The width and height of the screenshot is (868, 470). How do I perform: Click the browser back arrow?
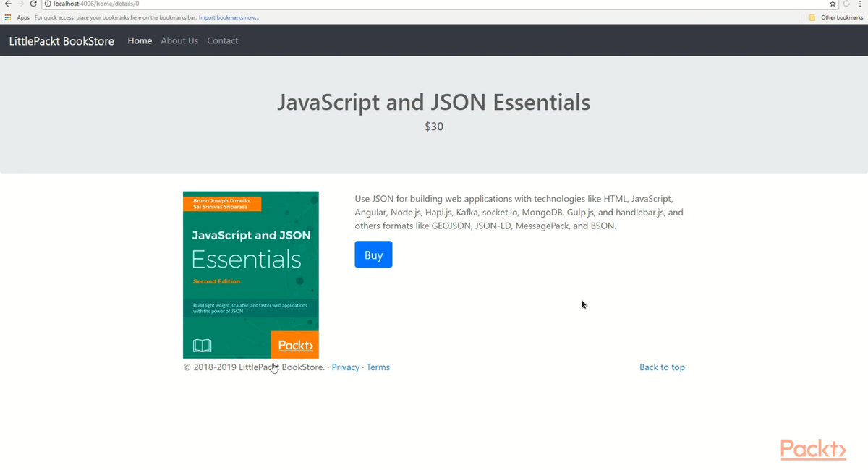(8, 4)
